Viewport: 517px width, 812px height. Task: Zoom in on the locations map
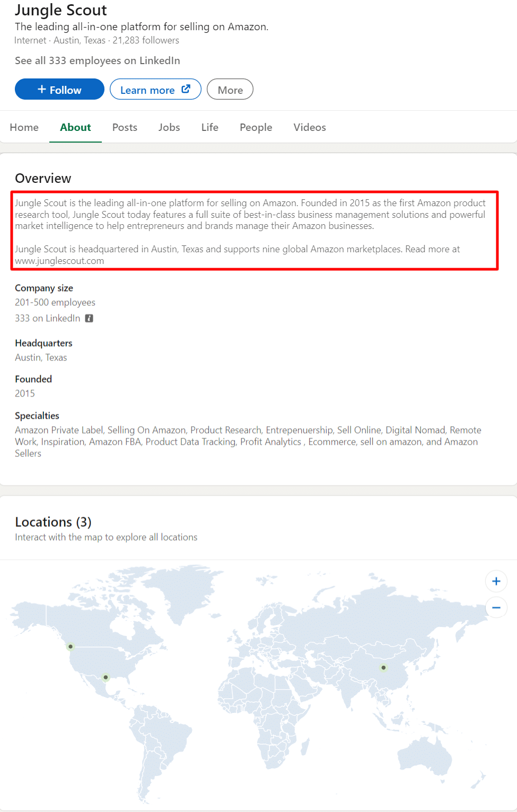pyautogui.click(x=496, y=581)
